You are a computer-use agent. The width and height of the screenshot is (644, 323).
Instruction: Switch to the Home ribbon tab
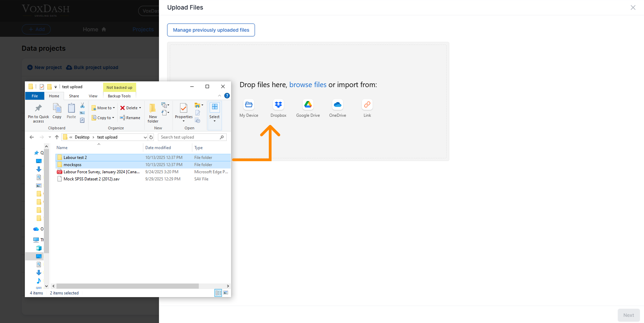[54, 96]
